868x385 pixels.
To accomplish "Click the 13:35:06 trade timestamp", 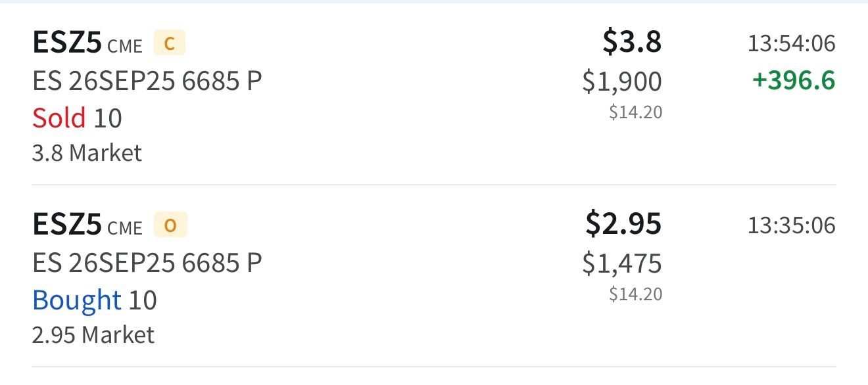I will click(x=791, y=225).
